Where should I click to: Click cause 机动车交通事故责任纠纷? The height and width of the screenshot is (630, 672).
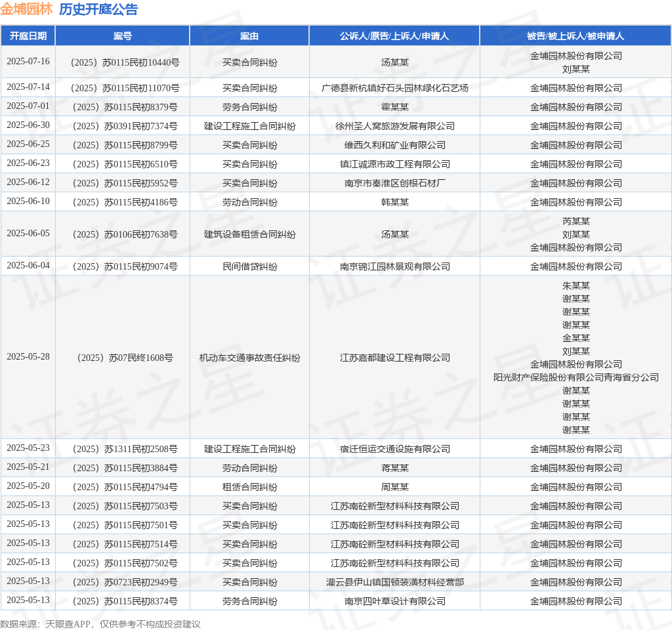[249, 358]
